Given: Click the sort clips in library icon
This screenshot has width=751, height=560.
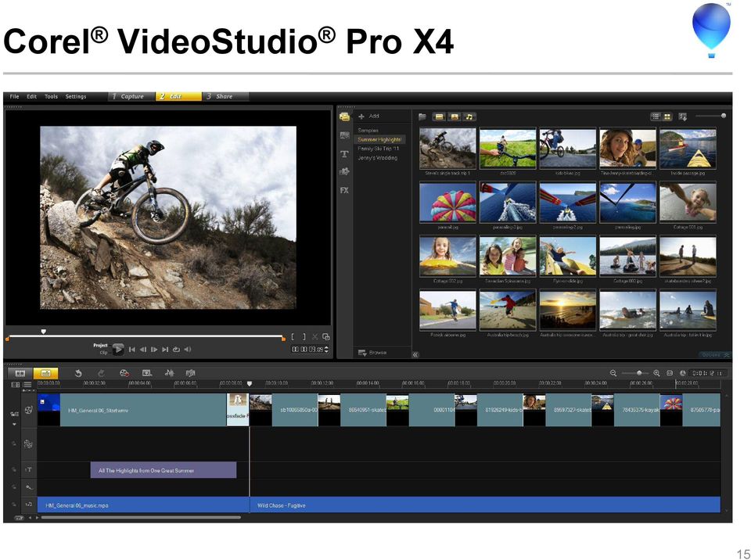Looking at the screenshot, I should tap(683, 117).
